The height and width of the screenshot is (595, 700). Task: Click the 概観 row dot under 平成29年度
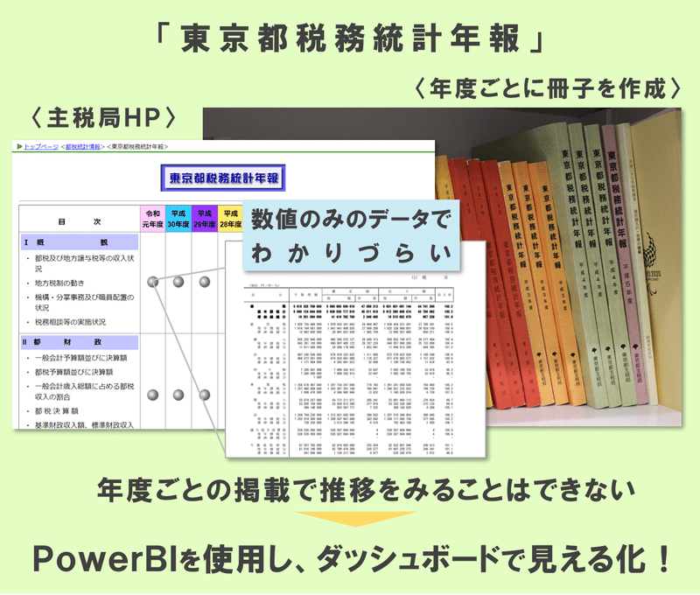tap(205, 282)
